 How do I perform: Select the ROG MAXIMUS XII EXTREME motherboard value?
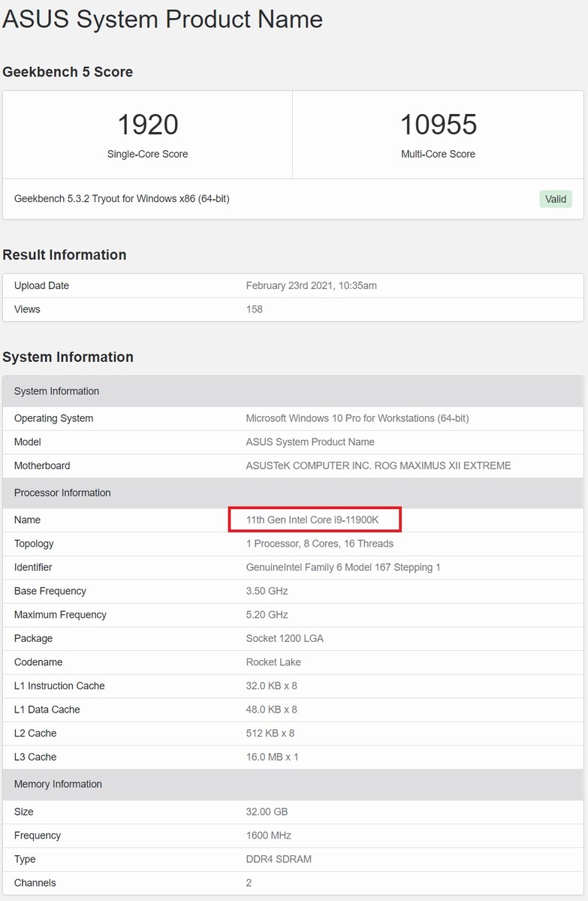(378, 466)
